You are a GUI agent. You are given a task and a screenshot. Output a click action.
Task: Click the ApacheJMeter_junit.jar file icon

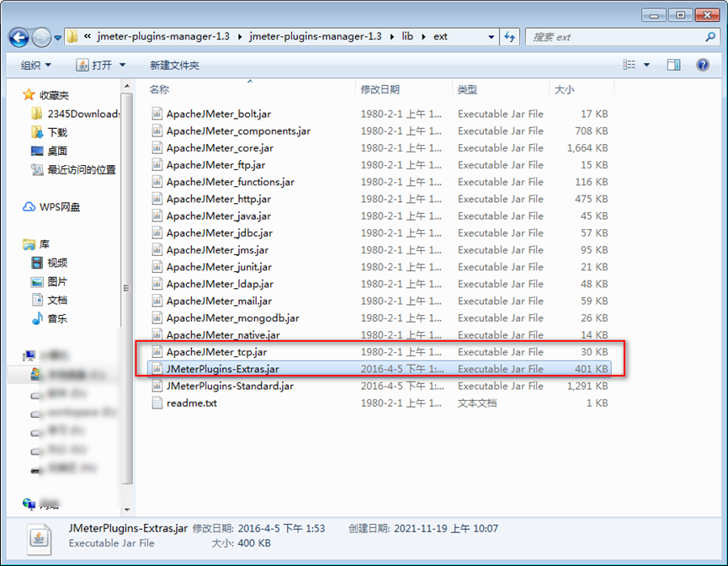click(x=157, y=267)
